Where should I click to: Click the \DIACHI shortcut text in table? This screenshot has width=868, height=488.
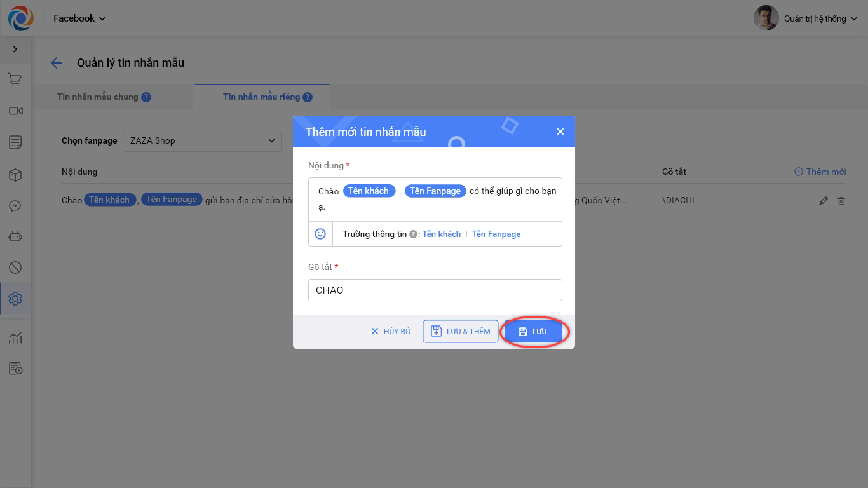[x=678, y=200]
